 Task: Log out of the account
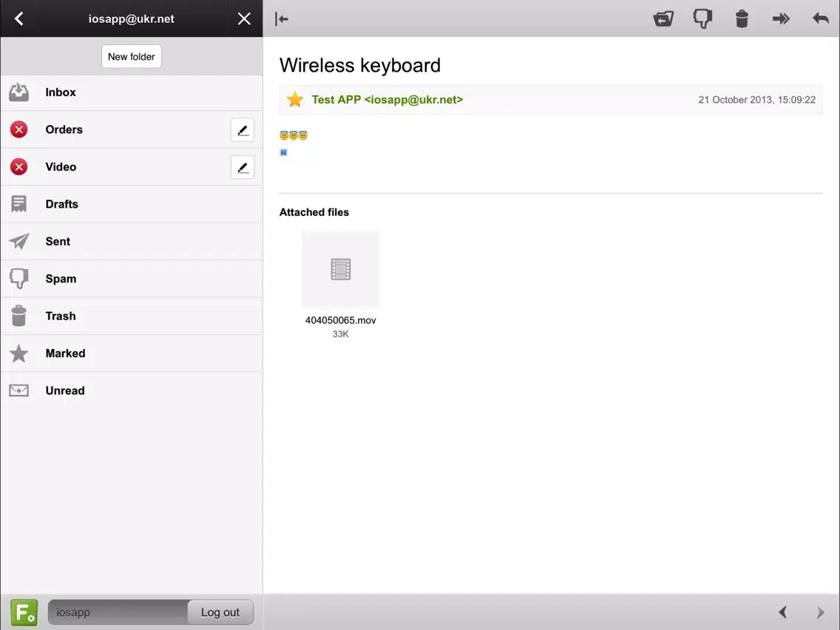(220, 612)
